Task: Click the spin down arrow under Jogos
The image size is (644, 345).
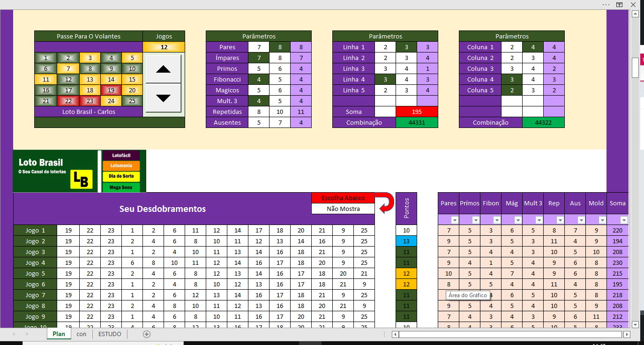Action: coord(163,98)
